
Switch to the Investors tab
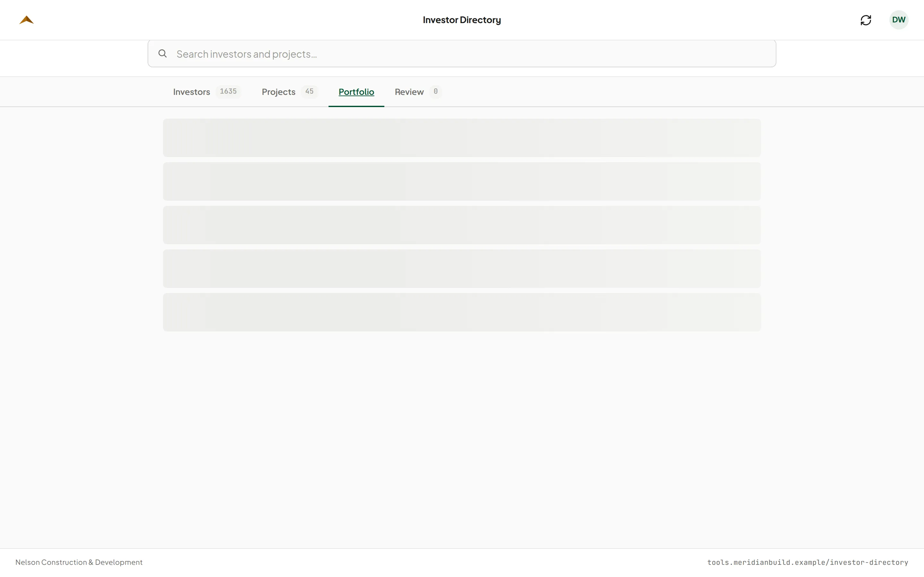coord(192,92)
